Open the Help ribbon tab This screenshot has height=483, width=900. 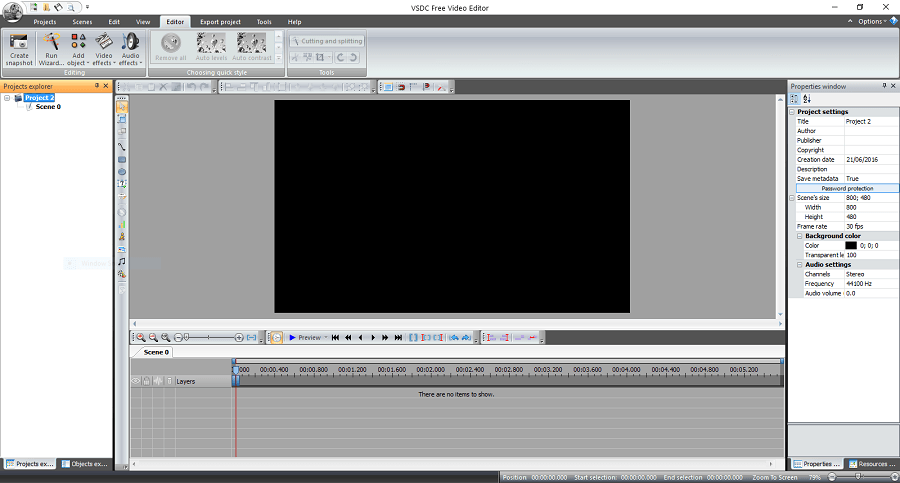pyautogui.click(x=294, y=22)
